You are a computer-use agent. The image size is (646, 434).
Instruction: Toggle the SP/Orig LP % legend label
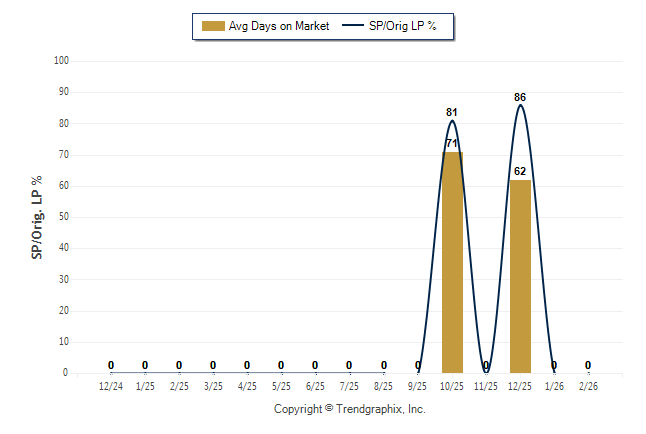pos(404,26)
